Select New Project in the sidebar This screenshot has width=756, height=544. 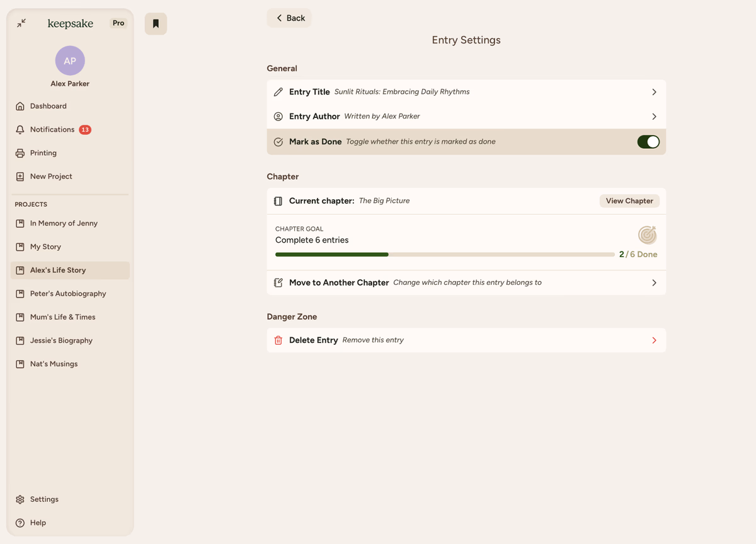click(x=51, y=177)
